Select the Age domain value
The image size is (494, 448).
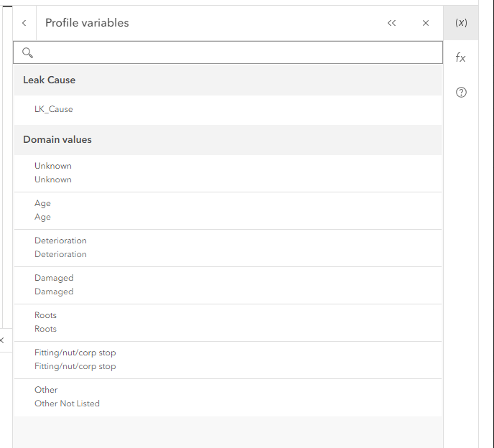[x=43, y=210]
